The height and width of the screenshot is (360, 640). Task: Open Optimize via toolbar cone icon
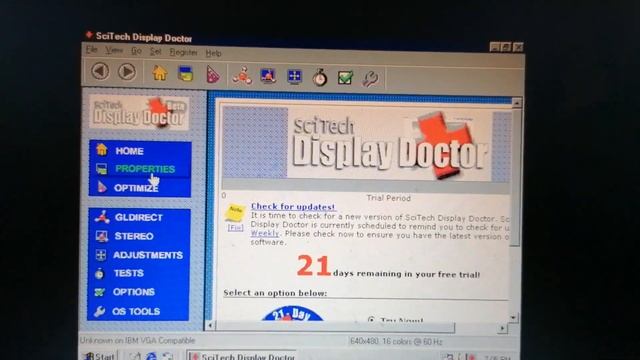(x=212, y=75)
